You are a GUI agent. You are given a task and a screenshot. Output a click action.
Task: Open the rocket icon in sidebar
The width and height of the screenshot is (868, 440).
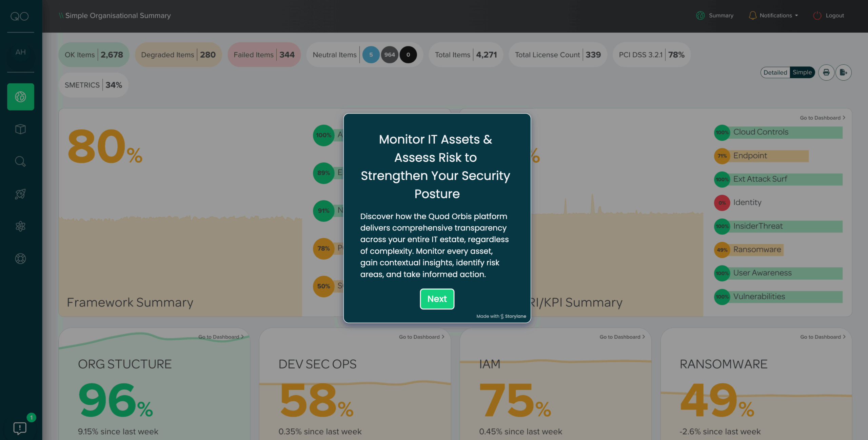coord(20,194)
